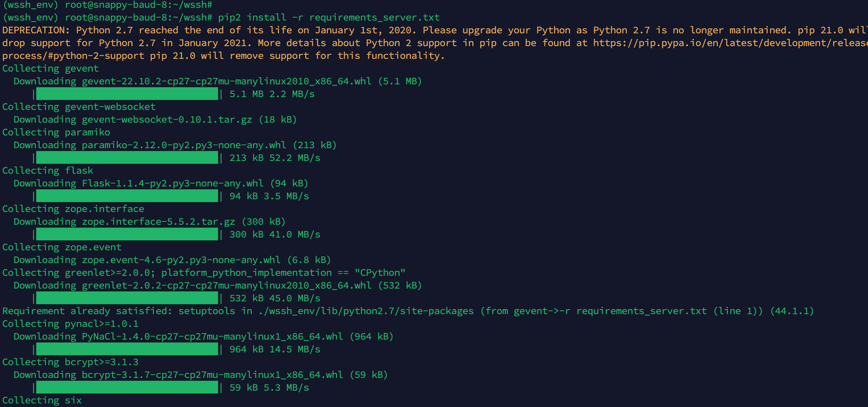The image size is (868, 407).
Task: Click the "Collecting bcrypt>=3.1.3" line
Action: [70, 362]
